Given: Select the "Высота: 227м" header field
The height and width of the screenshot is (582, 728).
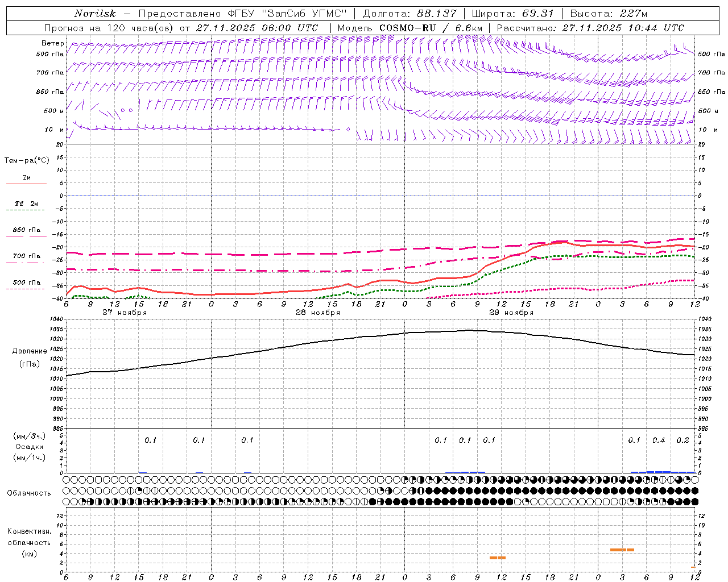Looking at the screenshot, I should (x=609, y=14).
